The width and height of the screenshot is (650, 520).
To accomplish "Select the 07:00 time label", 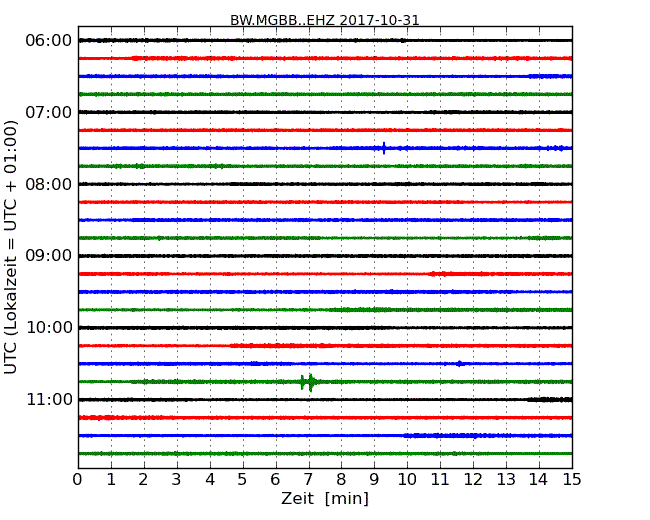I will point(49,112).
